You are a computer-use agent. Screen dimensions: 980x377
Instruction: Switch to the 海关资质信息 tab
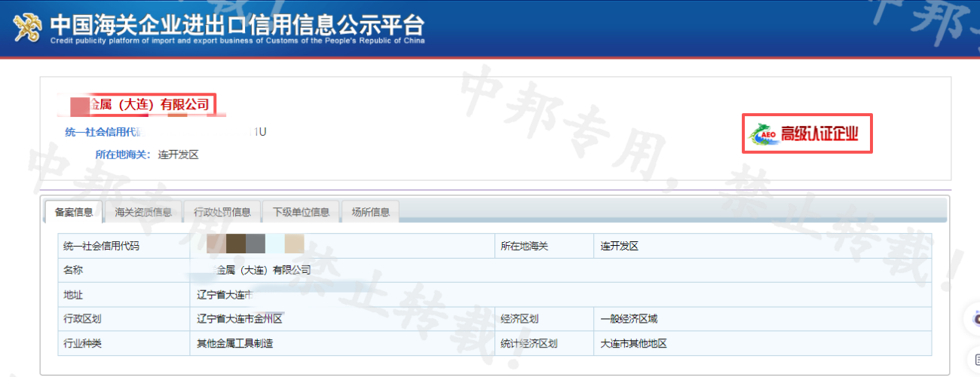coord(143,212)
